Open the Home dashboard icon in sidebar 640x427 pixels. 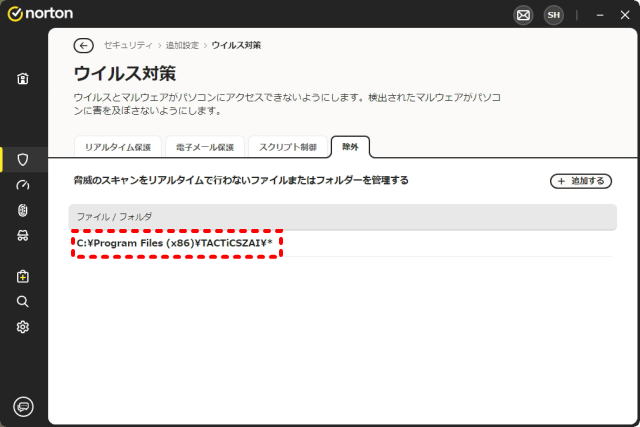coord(23,78)
